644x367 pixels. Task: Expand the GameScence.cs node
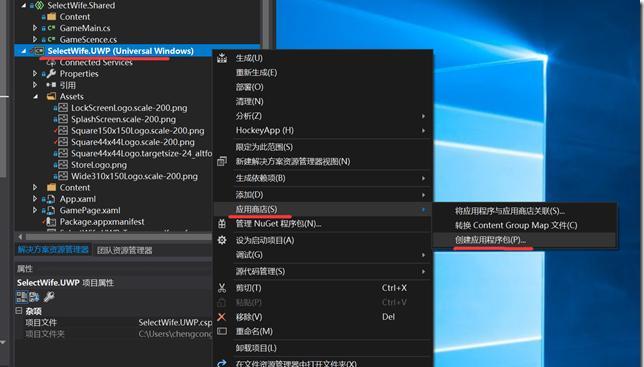coord(35,39)
